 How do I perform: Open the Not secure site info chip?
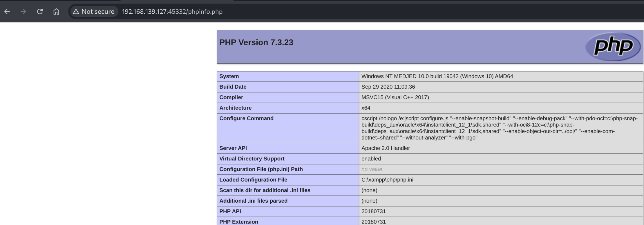[94, 12]
